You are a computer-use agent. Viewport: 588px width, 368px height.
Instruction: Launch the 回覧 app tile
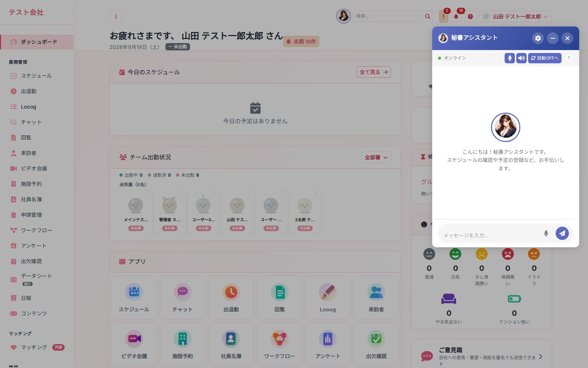pyautogui.click(x=280, y=297)
